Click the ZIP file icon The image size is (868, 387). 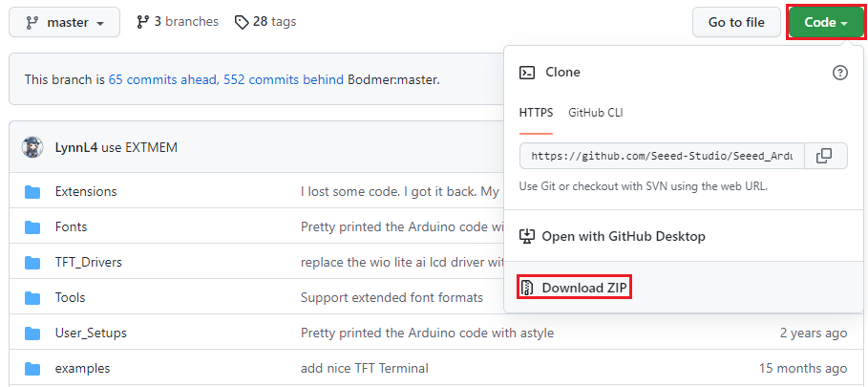point(527,288)
